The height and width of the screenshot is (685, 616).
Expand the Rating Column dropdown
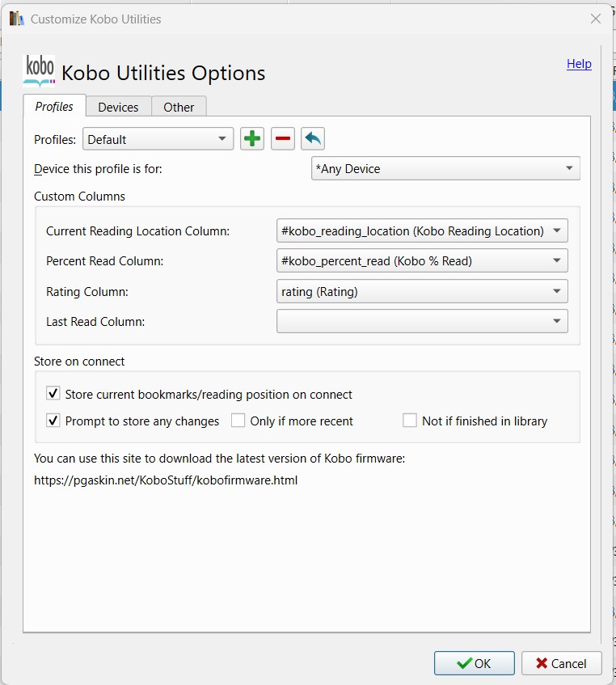point(422,291)
